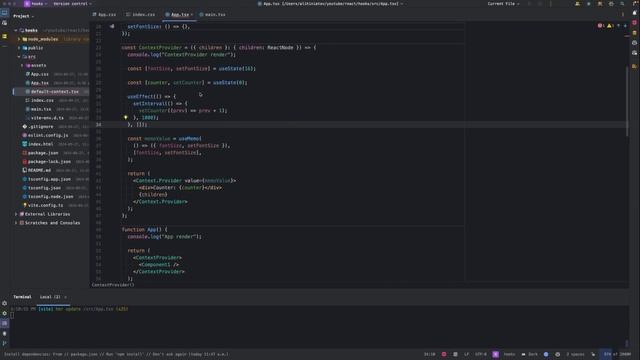
Task: Open the pink AI Assistant sidebar icon
Action: click(635, 23)
